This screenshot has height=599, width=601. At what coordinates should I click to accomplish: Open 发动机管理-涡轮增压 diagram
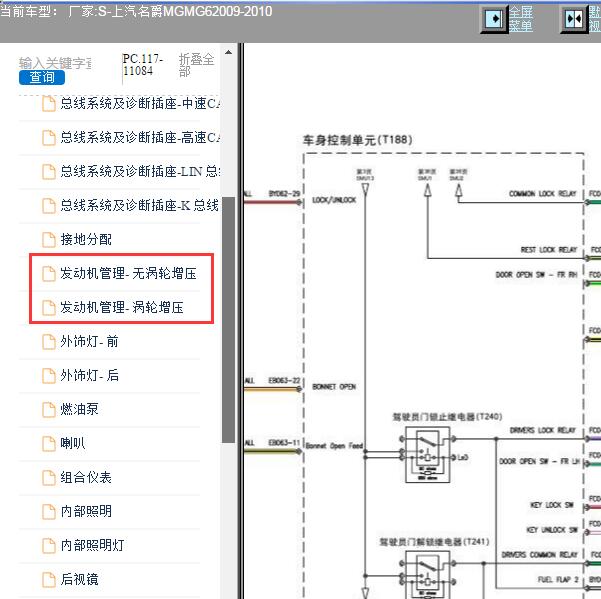[122, 307]
